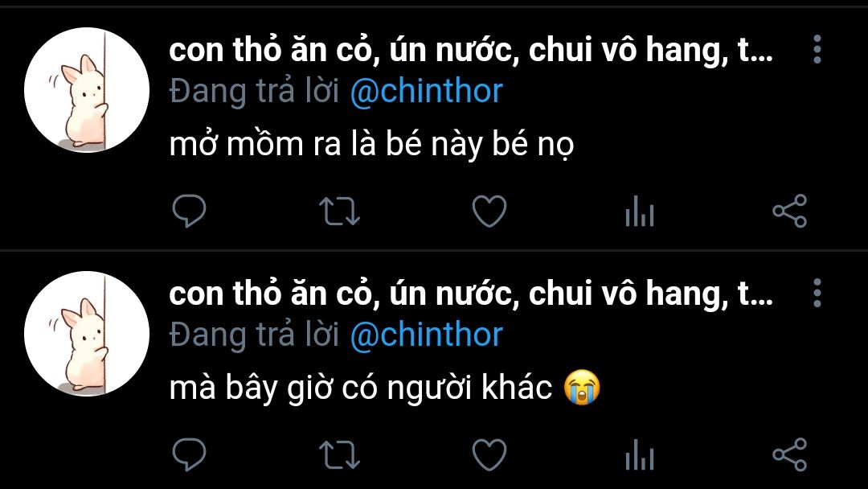The image size is (868, 489).
Task: Reply to the "mở mồm ra" tweet
Action: click(190, 212)
